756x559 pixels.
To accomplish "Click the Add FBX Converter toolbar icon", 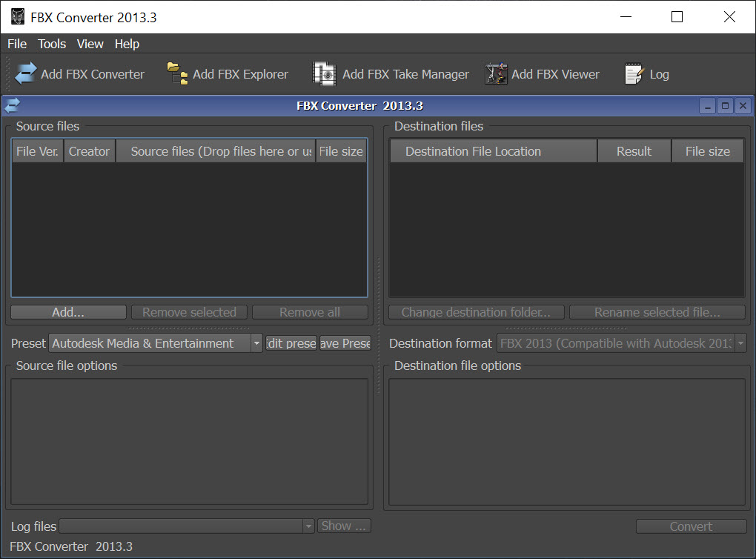I will (26, 74).
